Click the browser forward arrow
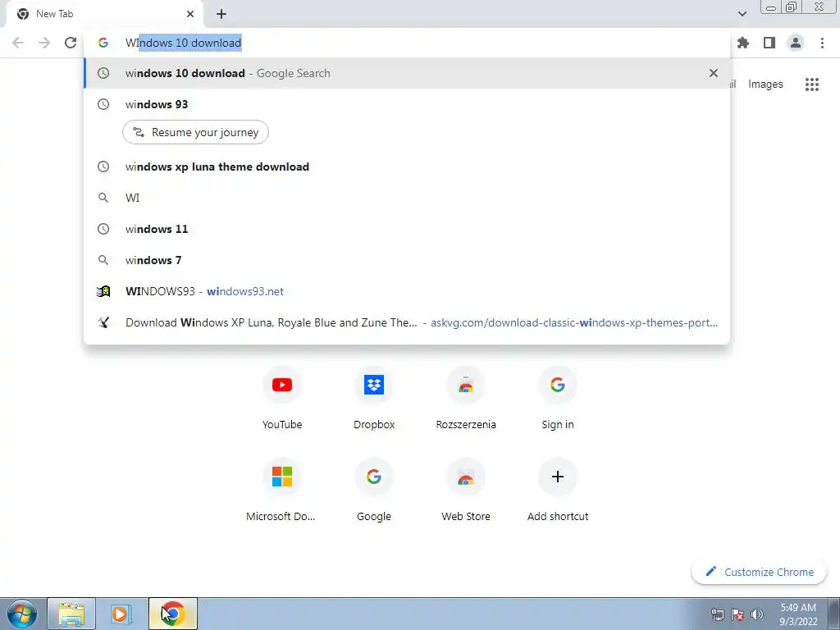This screenshot has width=840, height=630. pos(44,43)
